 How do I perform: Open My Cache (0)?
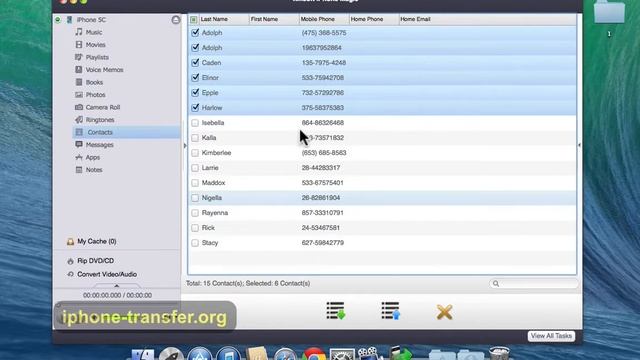[x=97, y=242]
